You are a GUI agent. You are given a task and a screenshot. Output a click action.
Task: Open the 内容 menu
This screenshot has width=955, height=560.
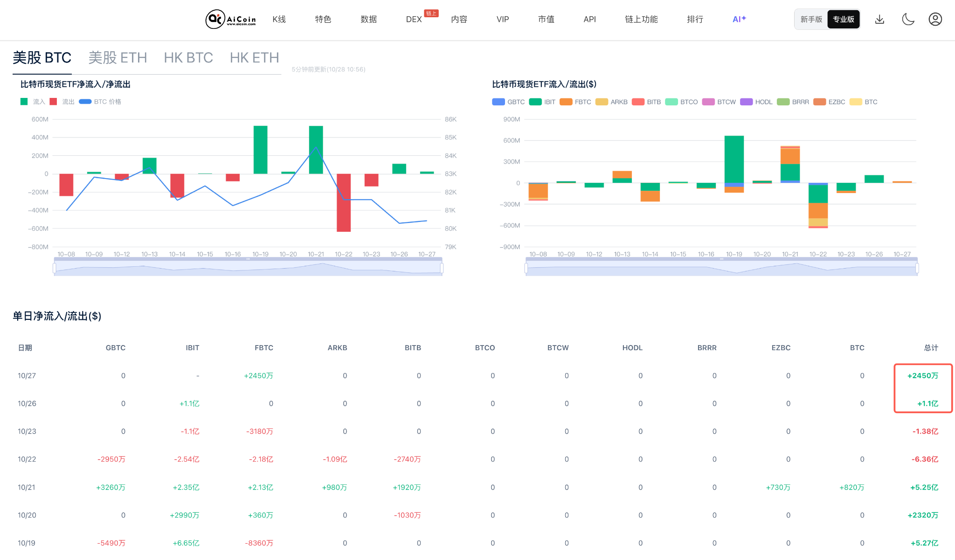[459, 19]
